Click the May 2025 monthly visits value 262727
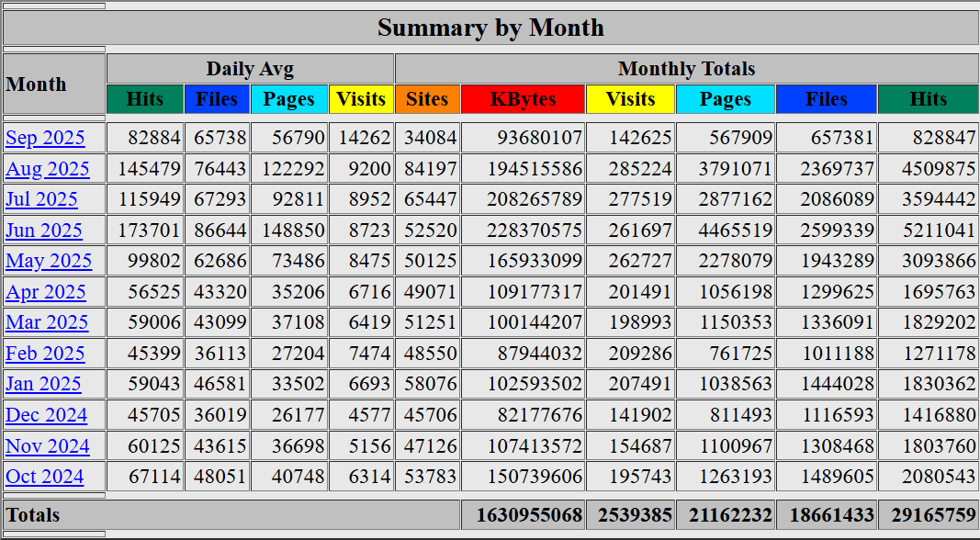Screen dimensions: 980x540 click(x=640, y=261)
